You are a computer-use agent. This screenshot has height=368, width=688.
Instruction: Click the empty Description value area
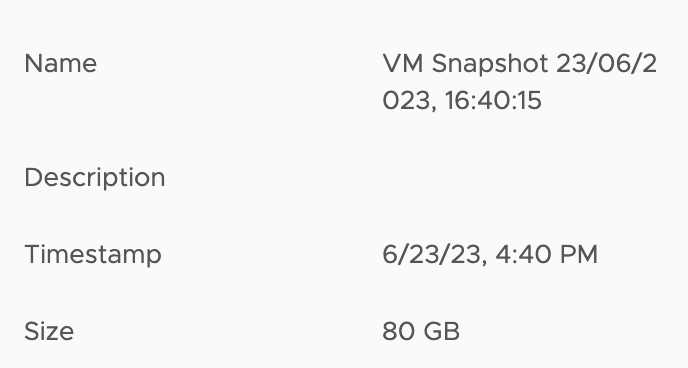pyautogui.click(x=520, y=178)
